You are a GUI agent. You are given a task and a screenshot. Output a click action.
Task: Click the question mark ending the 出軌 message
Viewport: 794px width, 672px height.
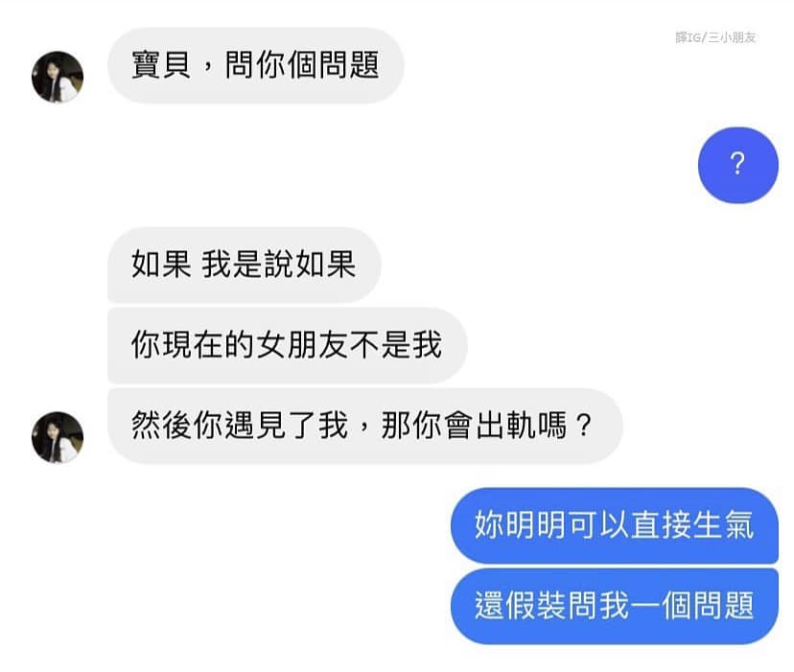click(583, 426)
